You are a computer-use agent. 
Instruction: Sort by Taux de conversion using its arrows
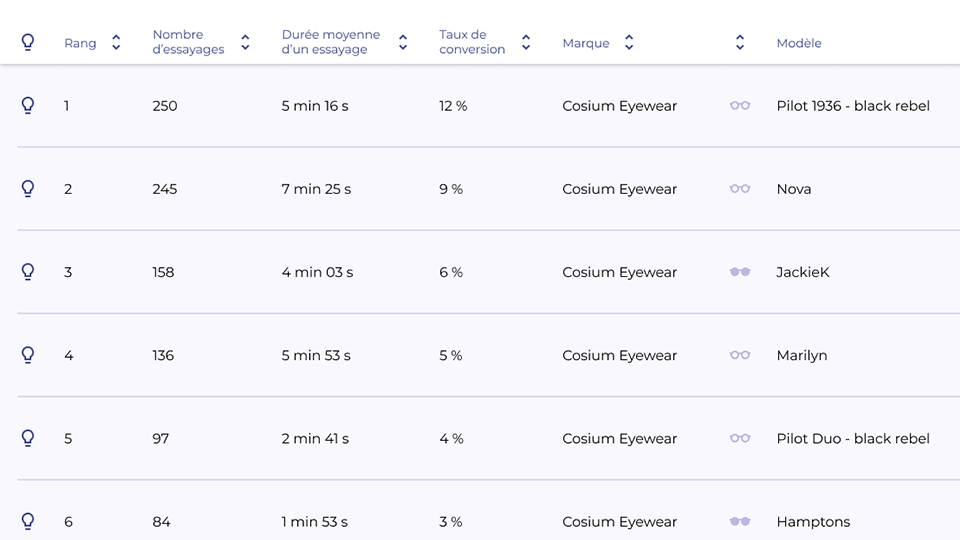[x=526, y=42]
